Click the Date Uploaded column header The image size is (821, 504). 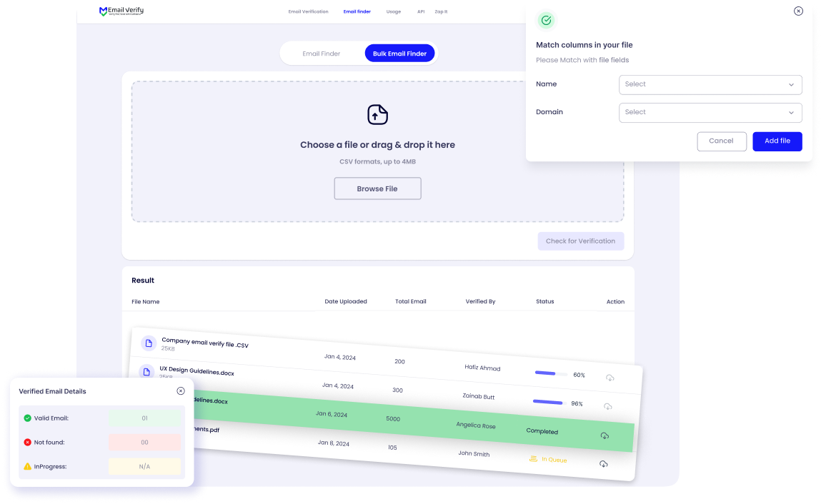coord(346,301)
